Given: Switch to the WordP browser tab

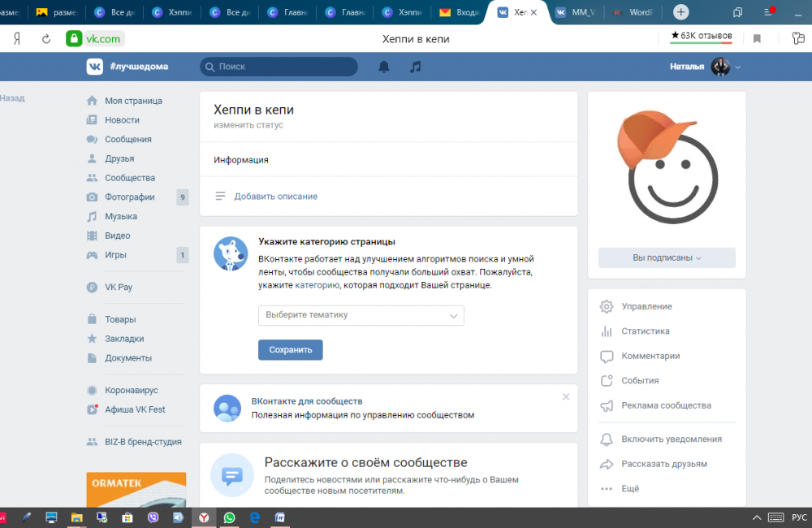Looking at the screenshot, I should 633,12.
